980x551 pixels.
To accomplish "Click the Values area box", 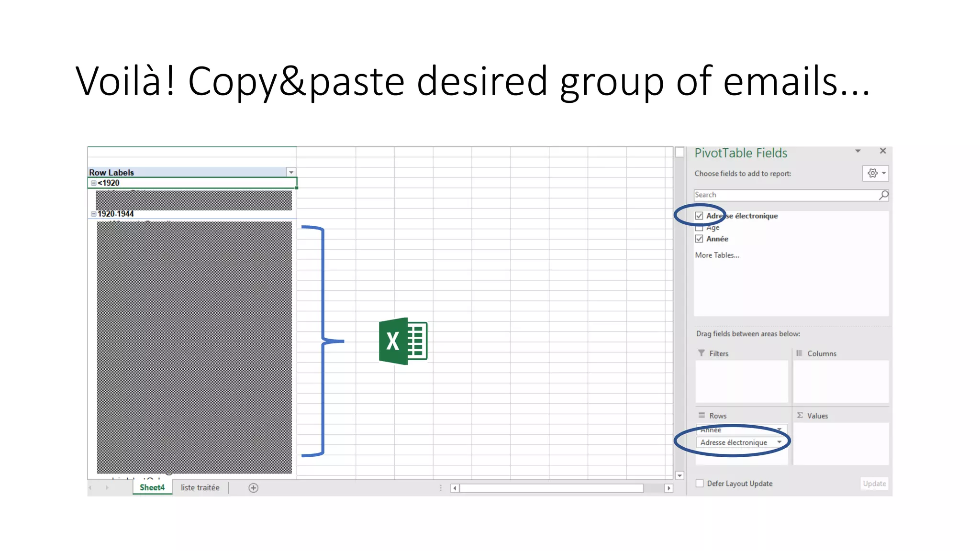I will coord(841,443).
